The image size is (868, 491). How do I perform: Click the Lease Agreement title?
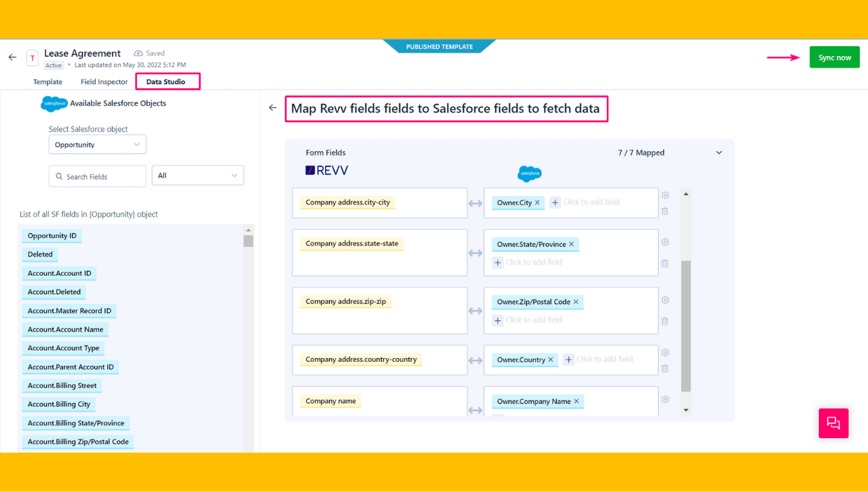(x=82, y=54)
